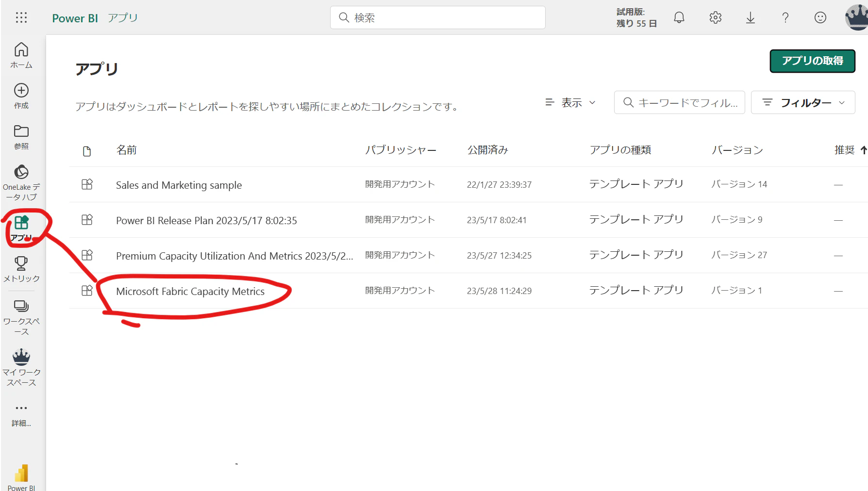Open notifications bell icon
Image resolution: width=868 pixels, height=491 pixels.
(679, 18)
